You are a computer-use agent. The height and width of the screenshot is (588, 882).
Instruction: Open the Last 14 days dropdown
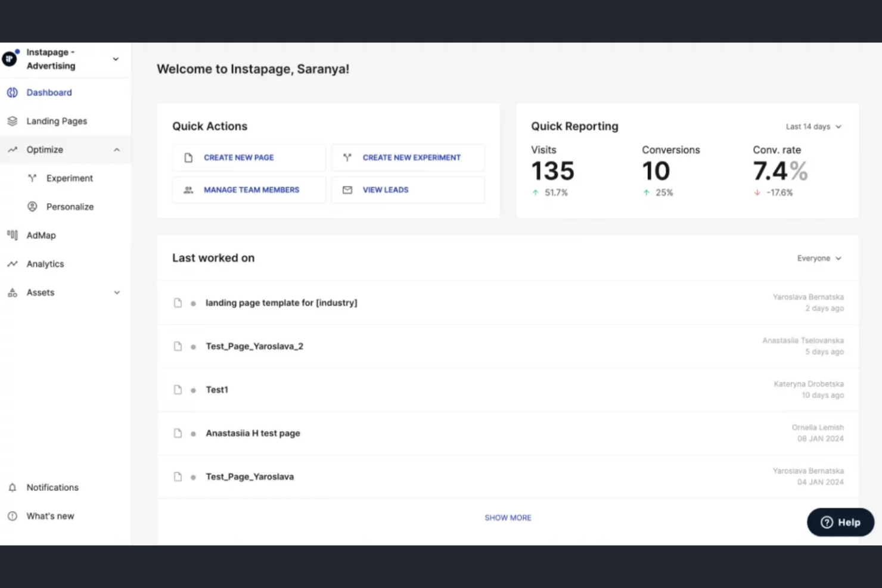(813, 126)
